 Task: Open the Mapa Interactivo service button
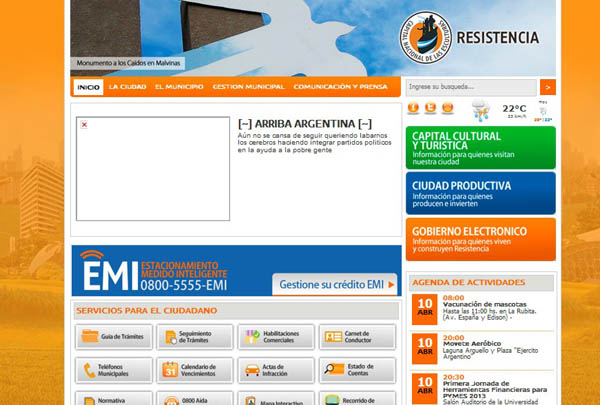(x=276, y=398)
